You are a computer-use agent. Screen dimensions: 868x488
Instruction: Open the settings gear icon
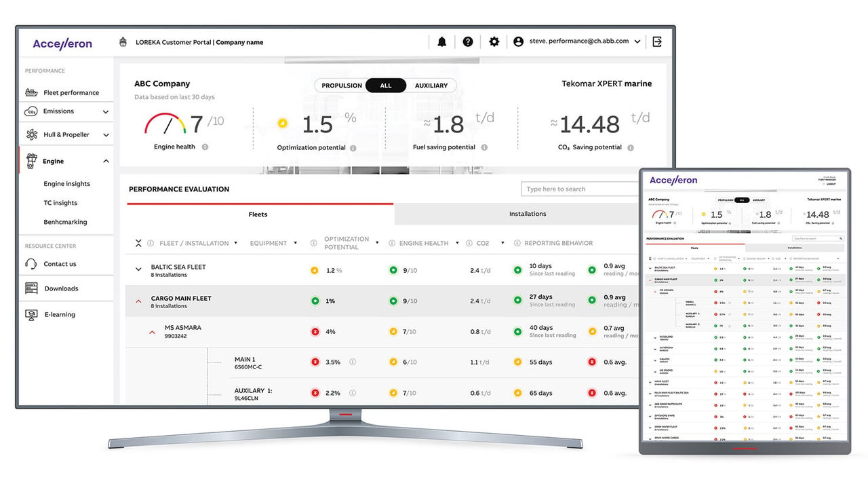pyautogui.click(x=494, y=41)
